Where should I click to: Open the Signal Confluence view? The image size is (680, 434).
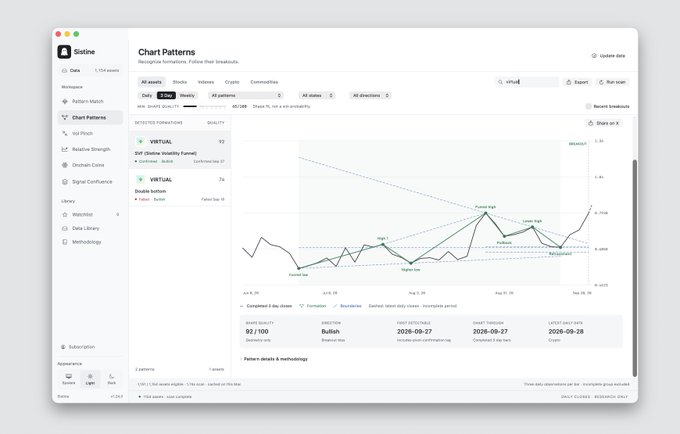(90, 182)
